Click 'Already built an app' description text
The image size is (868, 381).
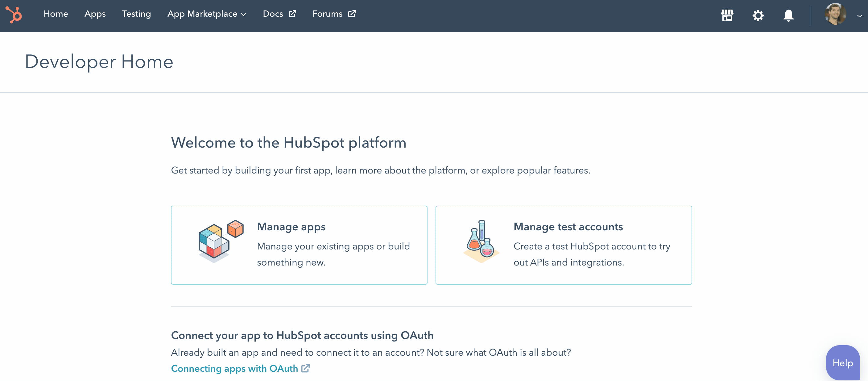[x=371, y=352]
